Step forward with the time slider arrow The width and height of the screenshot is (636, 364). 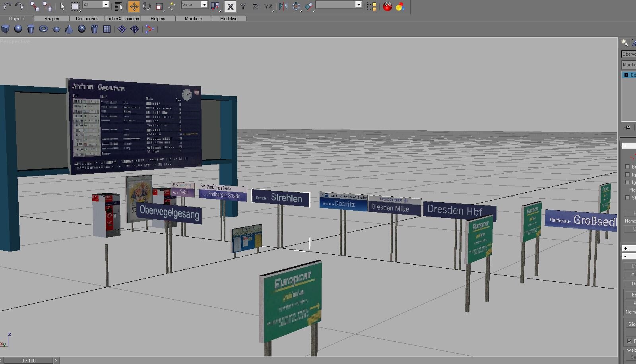56,360
